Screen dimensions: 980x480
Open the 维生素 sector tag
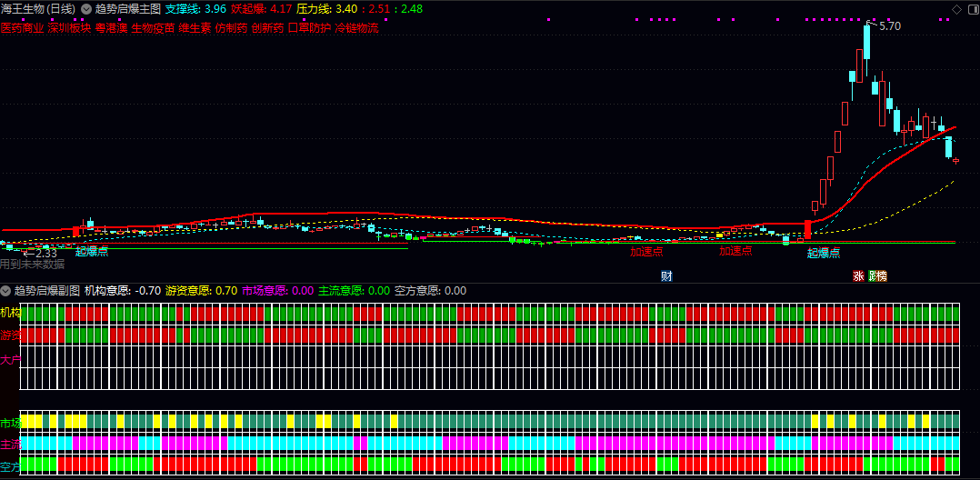[x=195, y=28]
